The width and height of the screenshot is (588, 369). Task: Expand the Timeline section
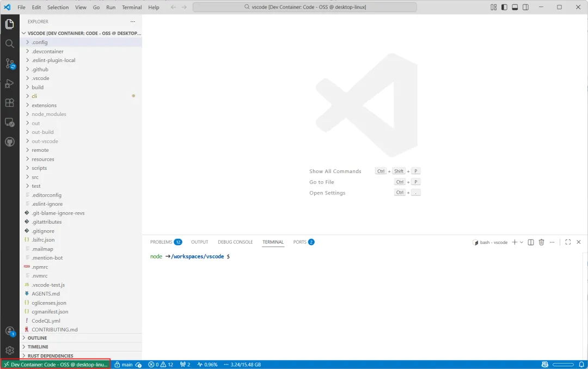coord(81,347)
